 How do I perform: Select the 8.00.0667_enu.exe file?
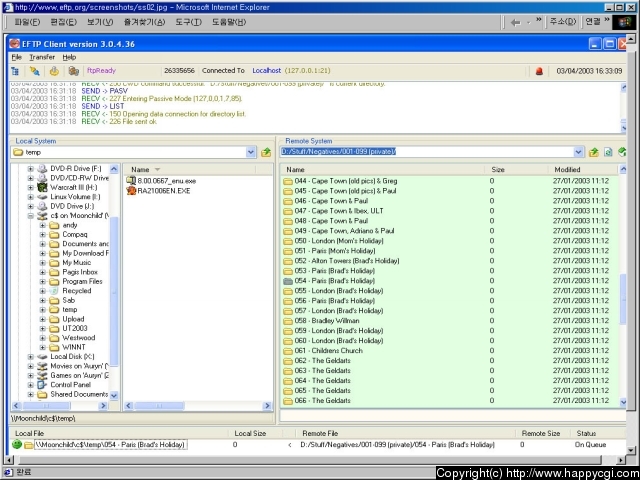pyautogui.click(x=162, y=180)
